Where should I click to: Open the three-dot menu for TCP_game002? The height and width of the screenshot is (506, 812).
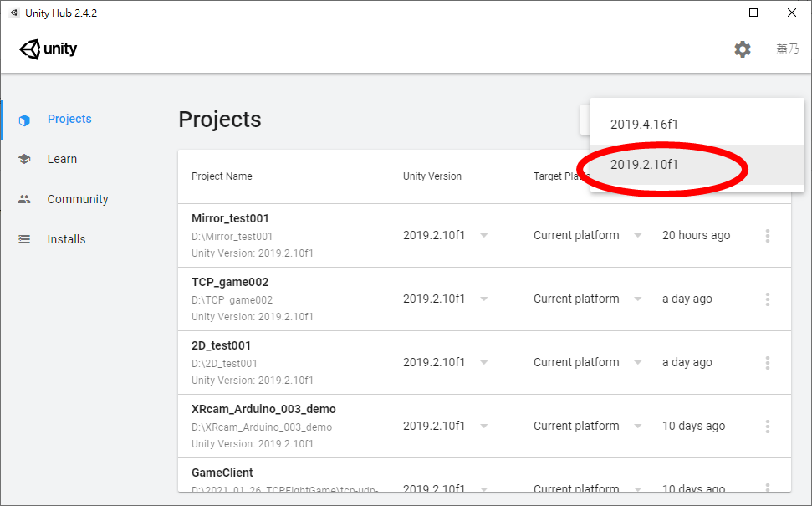tap(768, 299)
